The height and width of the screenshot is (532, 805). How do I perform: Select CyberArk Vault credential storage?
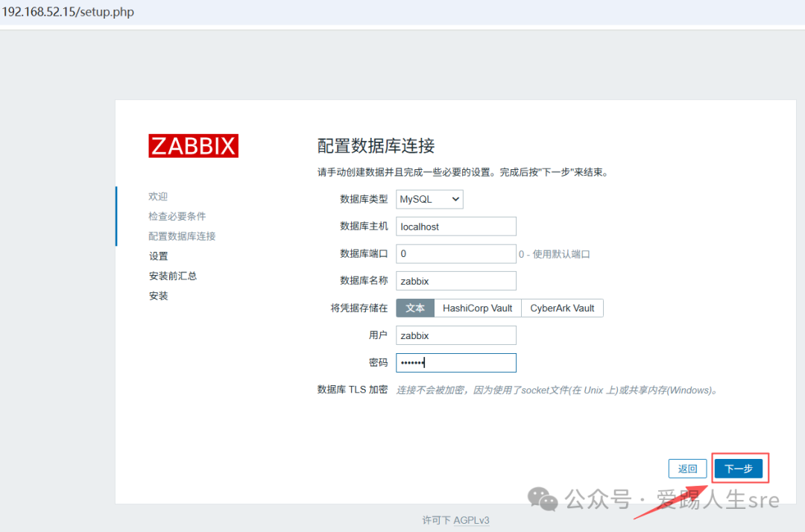562,308
